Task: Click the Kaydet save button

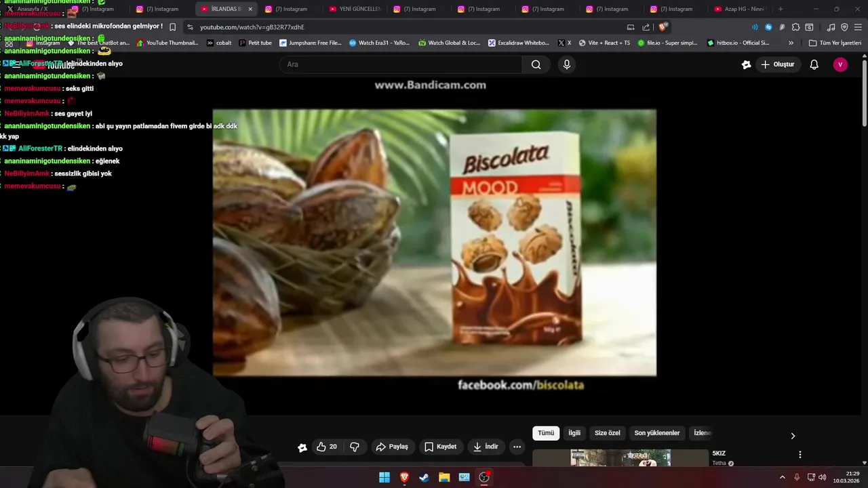Action: (441, 447)
